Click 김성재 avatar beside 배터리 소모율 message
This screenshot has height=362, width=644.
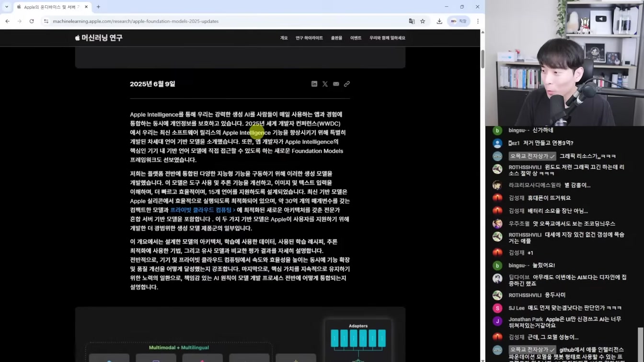497,211
